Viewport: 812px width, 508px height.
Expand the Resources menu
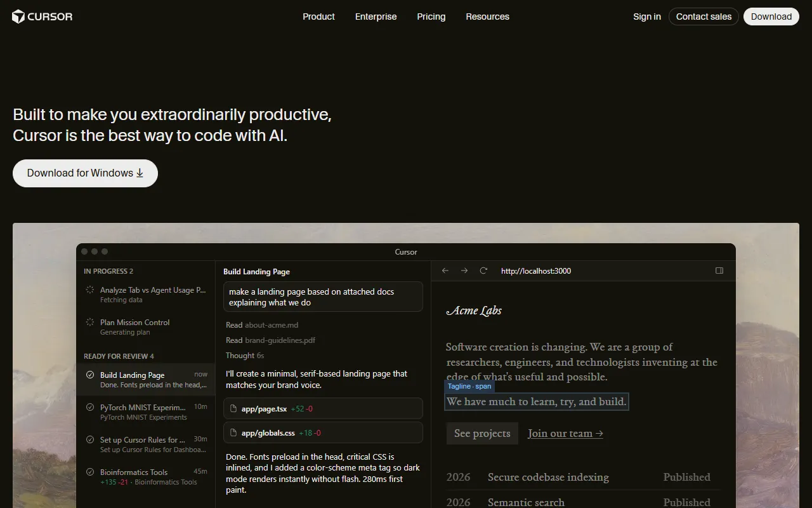487,17
